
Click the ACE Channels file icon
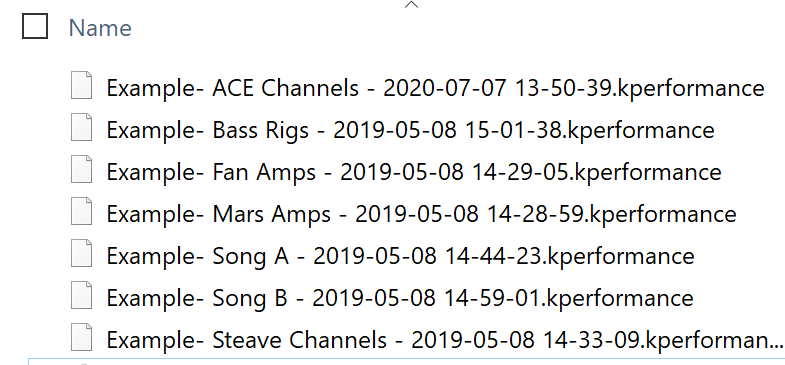click(81, 86)
